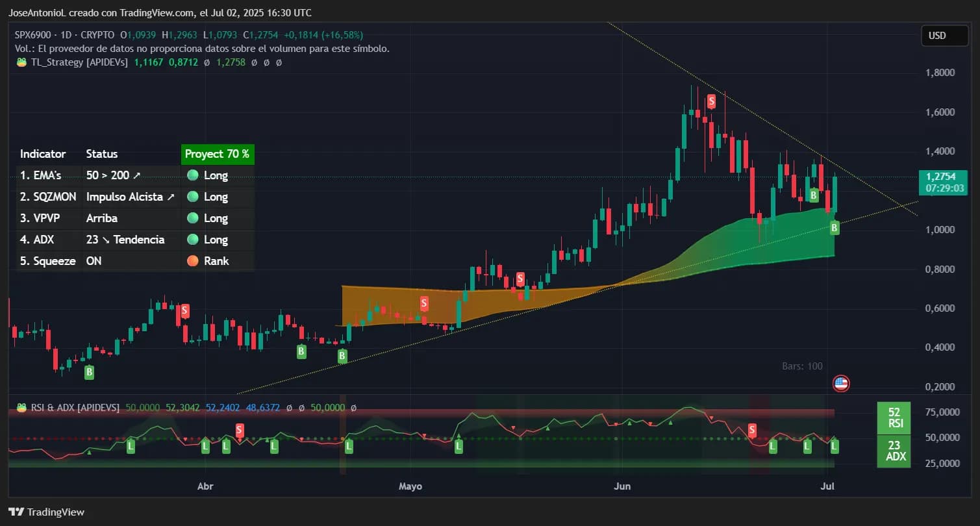Open the USD currency selector
This screenshot has width=980, height=526.
pyautogui.click(x=945, y=36)
